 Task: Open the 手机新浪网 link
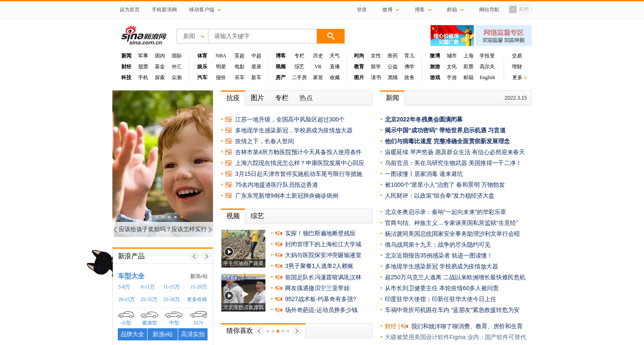(x=164, y=10)
